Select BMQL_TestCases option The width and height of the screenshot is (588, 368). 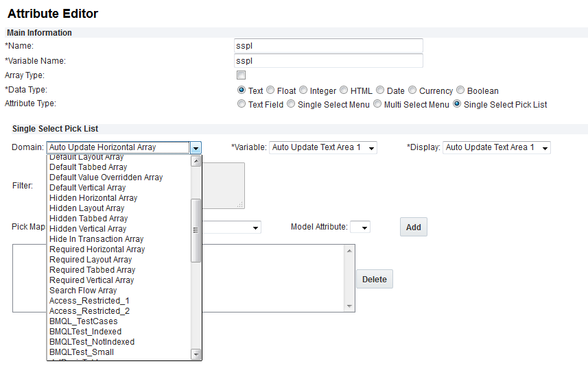(x=119, y=321)
